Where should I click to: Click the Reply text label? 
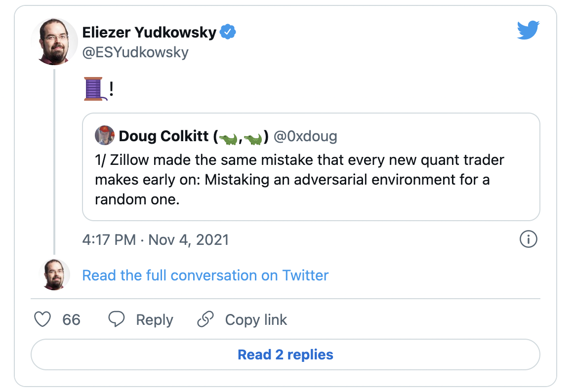[x=155, y=320]
